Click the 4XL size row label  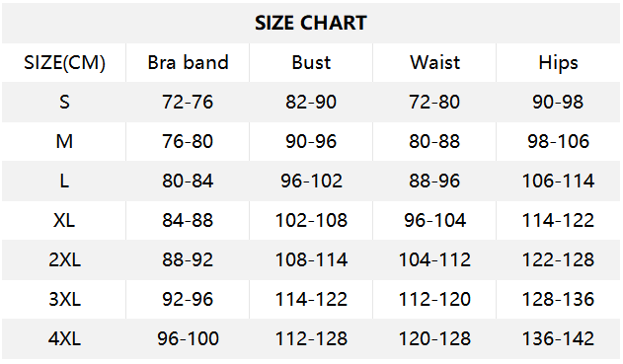(x=64, y=338)
